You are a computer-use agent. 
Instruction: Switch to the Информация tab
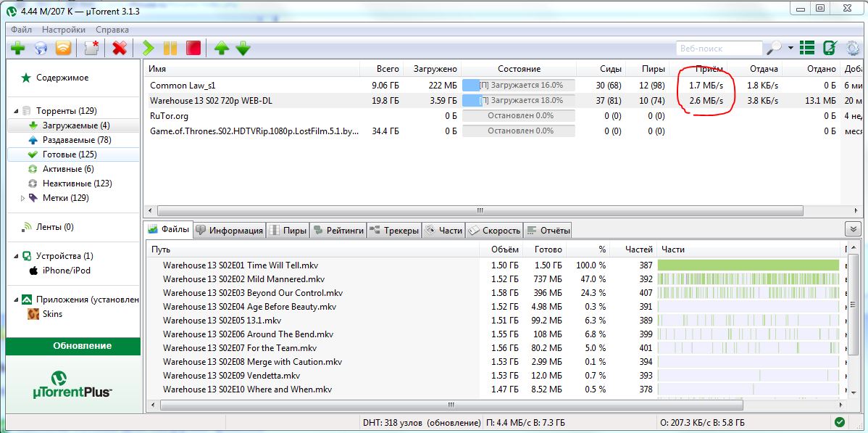coord(230,231)
